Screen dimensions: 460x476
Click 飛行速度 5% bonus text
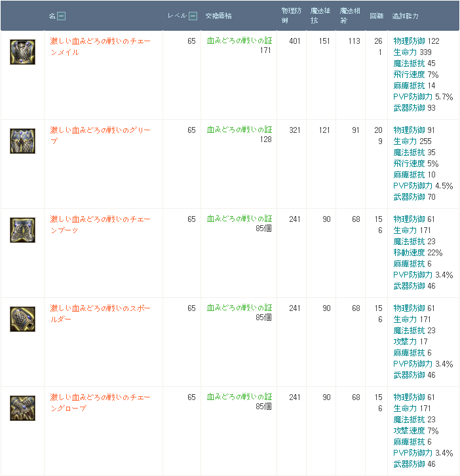[416, 164]
